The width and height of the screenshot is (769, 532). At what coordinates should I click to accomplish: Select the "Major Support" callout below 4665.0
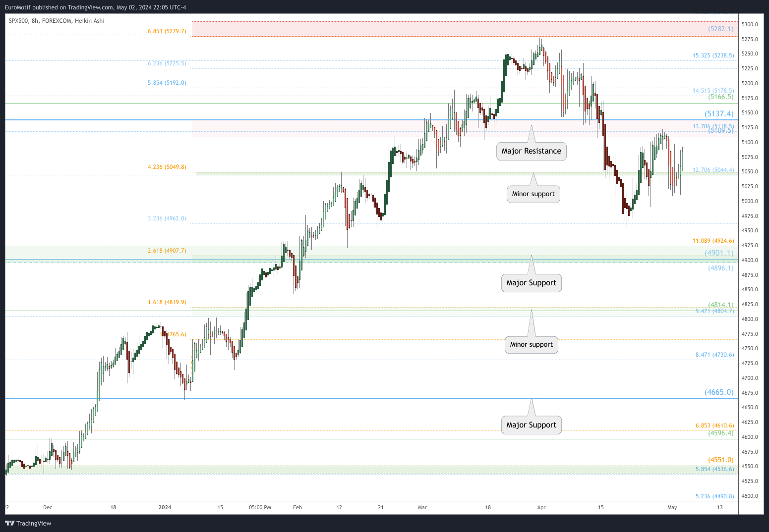[x=532, y=425]
